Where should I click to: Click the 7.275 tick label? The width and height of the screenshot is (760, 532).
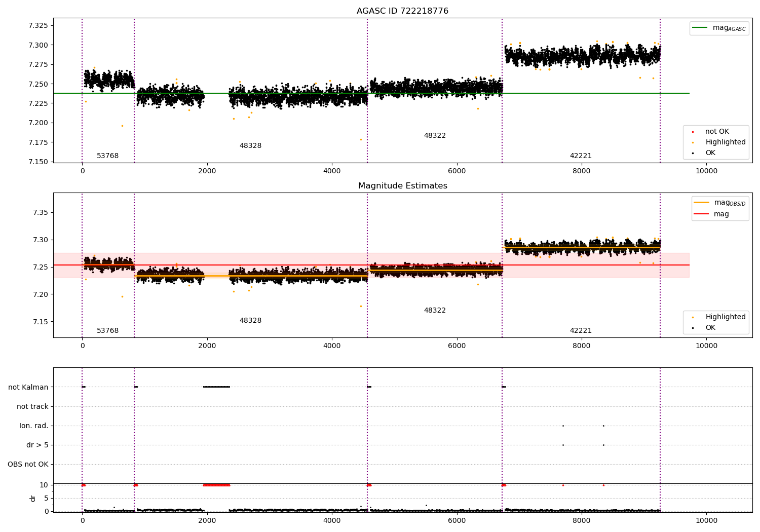pos(39,65)
